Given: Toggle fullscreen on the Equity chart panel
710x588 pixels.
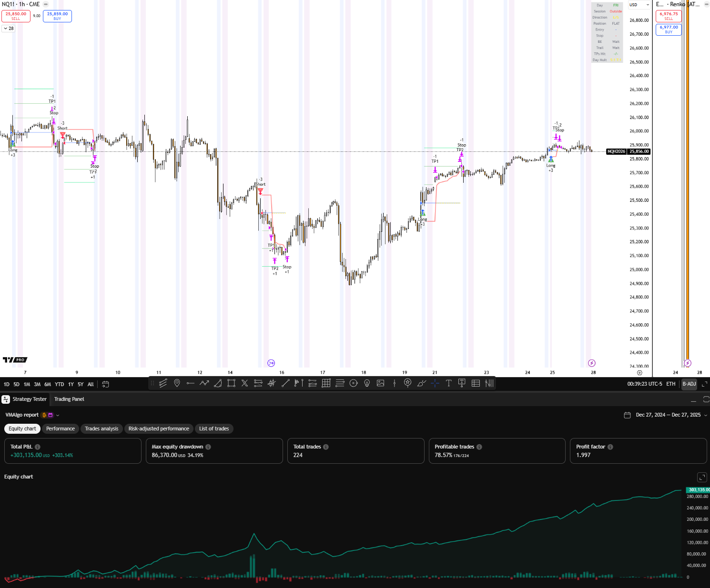Looking at the screenshot, I should click(x=702, y=477).
